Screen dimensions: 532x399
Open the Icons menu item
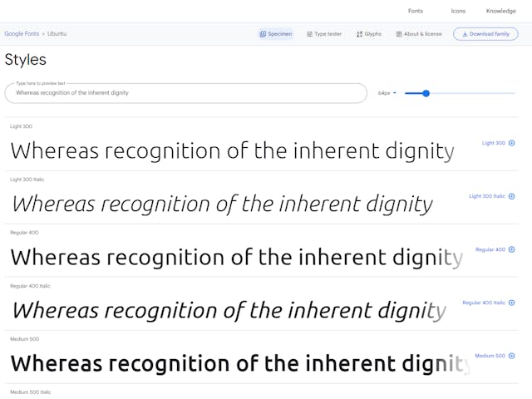tap(458, 11)
